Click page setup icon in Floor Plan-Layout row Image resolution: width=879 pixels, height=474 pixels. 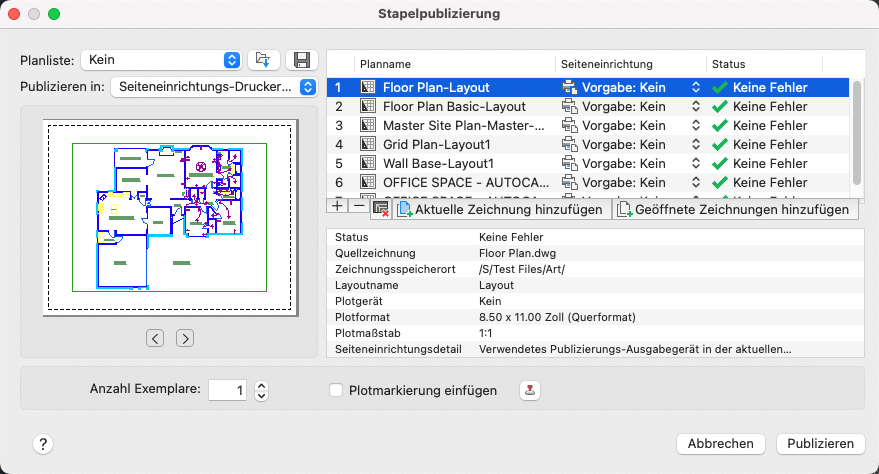click(x=570, y=87)
